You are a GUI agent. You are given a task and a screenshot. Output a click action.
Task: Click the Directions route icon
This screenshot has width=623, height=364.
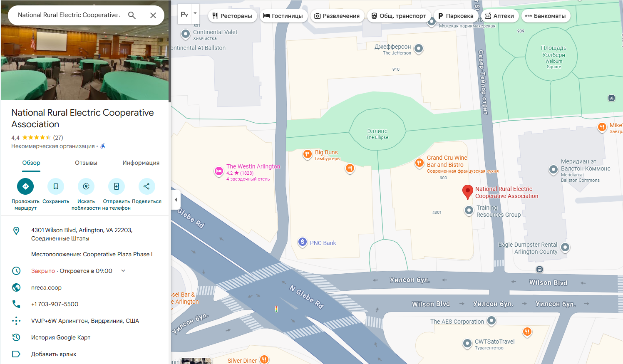tap(25, 186)
